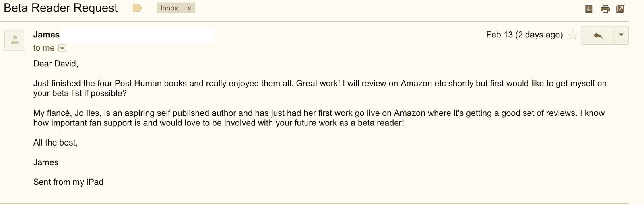Screen dimensions: 644x205
Task: Click the sender name James
Action: click(46, 35)
